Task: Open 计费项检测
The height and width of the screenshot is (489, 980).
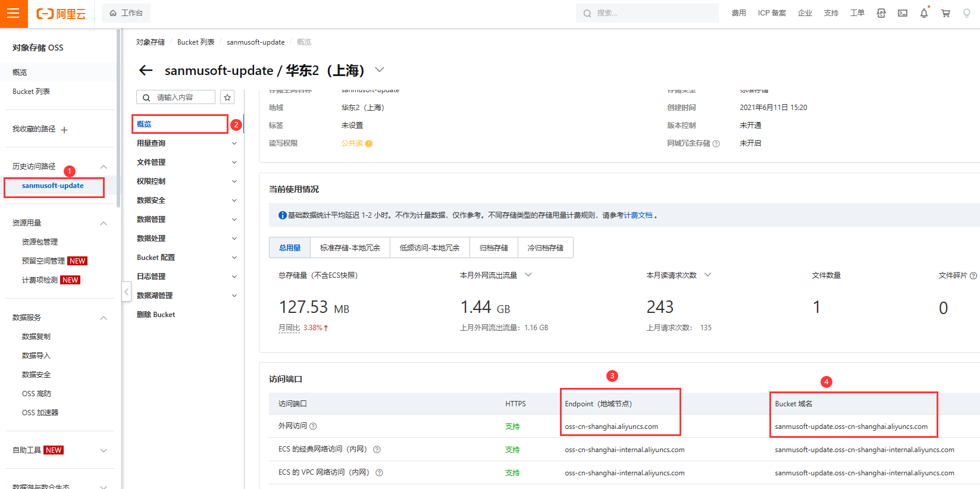Action: [40, 280]
